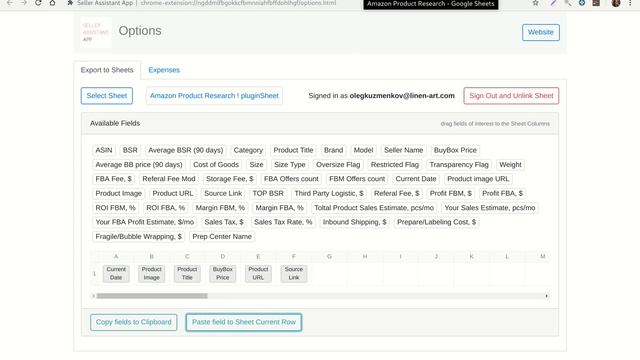Click the browser forward arrow
Image resolution: width=640 pixels, height=360 pixels.
pos(24,3)
